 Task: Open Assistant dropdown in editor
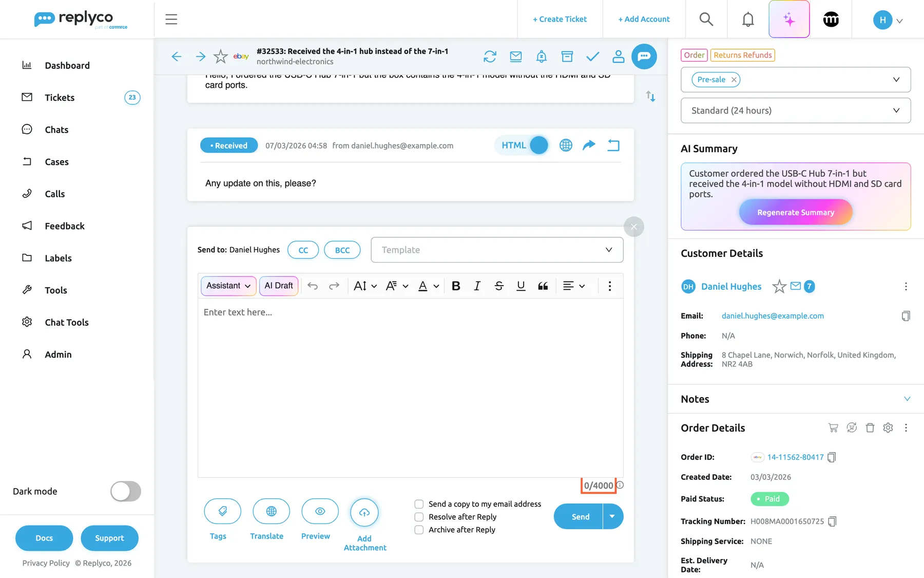pyautogui.click(x=228, y=286)
